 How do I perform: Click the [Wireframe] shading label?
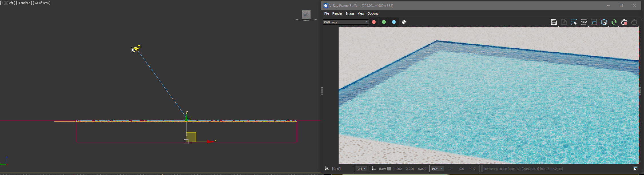click(x=42, y=3)
